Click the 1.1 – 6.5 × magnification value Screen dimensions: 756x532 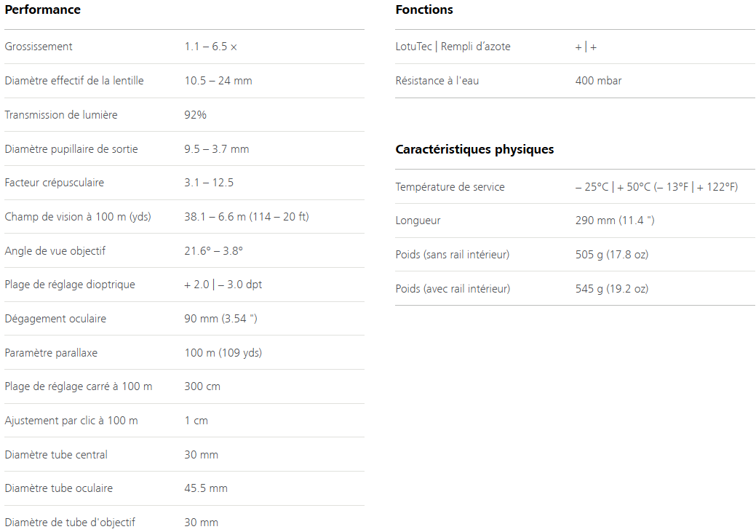tap(211, 47)
